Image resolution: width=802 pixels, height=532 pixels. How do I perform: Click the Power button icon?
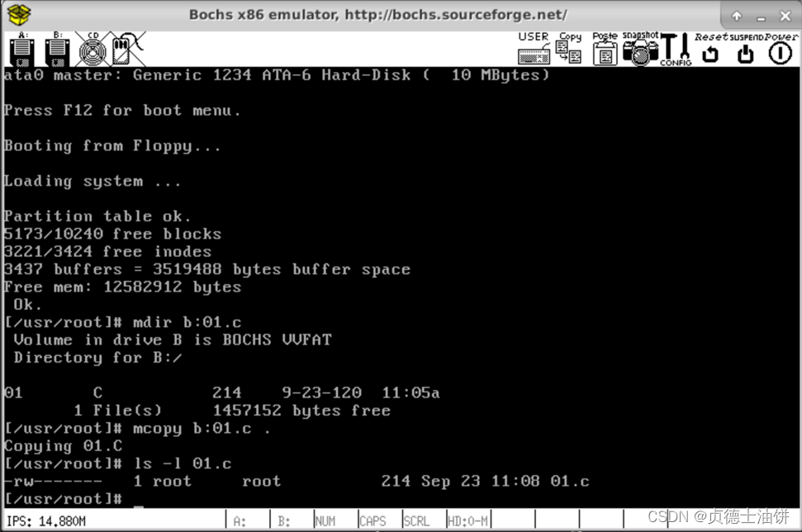781,49
